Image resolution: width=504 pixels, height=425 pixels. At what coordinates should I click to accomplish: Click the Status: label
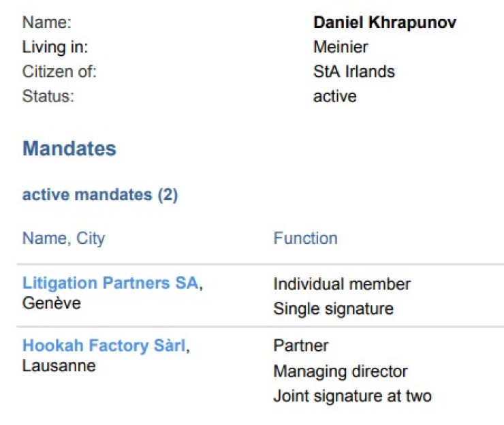[48, 96]
